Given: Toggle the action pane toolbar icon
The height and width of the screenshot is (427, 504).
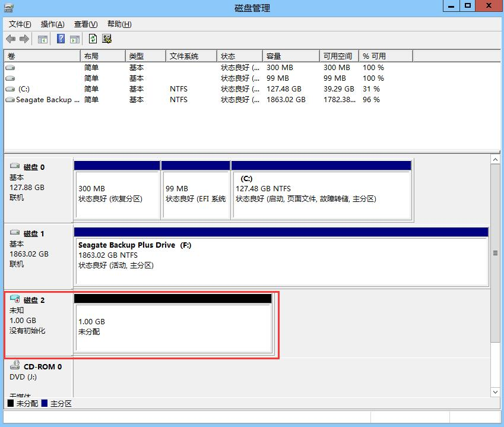Looking at the screenshot, I should pos(75,39).
